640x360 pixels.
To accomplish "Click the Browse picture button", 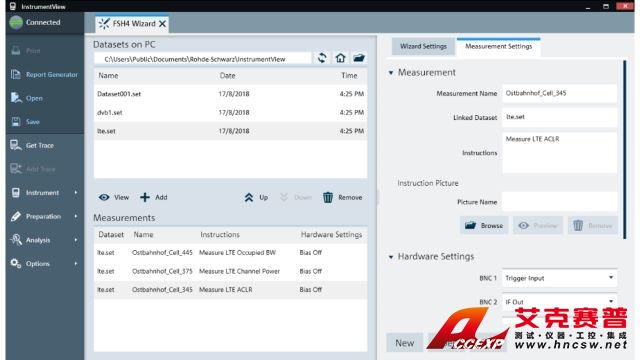I will [484, 225].
